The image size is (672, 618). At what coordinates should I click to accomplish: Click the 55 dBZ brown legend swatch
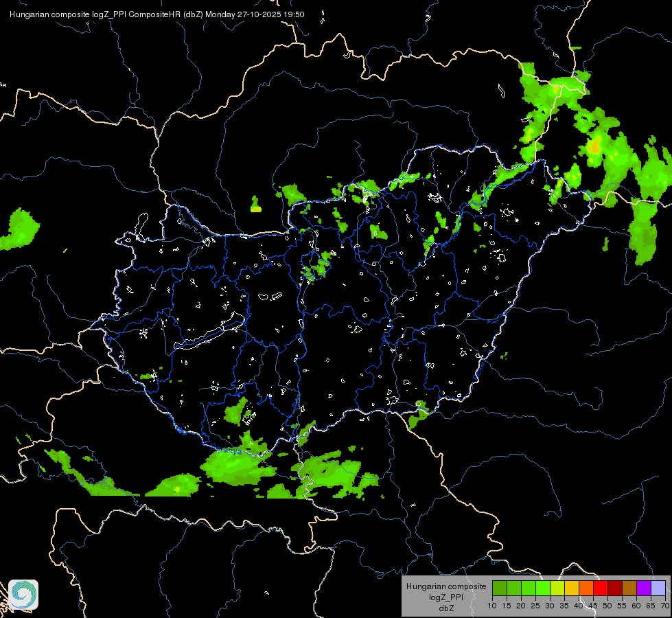629,588
